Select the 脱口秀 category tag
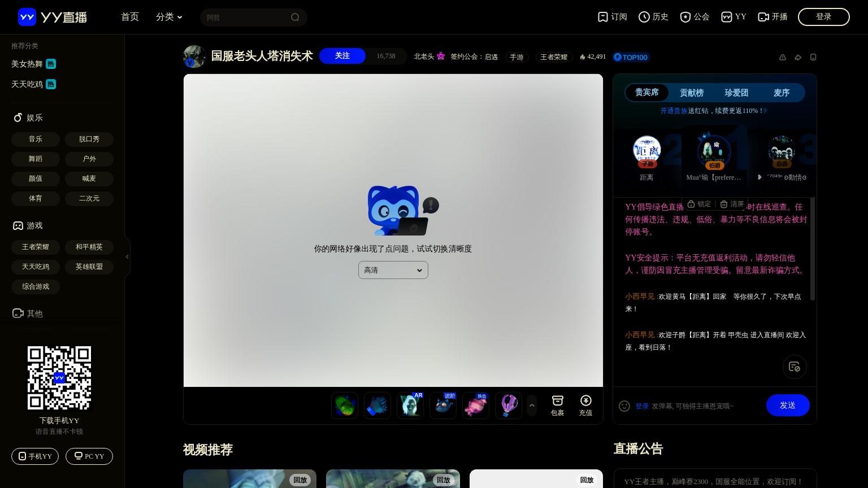The width and height of the screenshot is (868, 488). coord(89,139)
